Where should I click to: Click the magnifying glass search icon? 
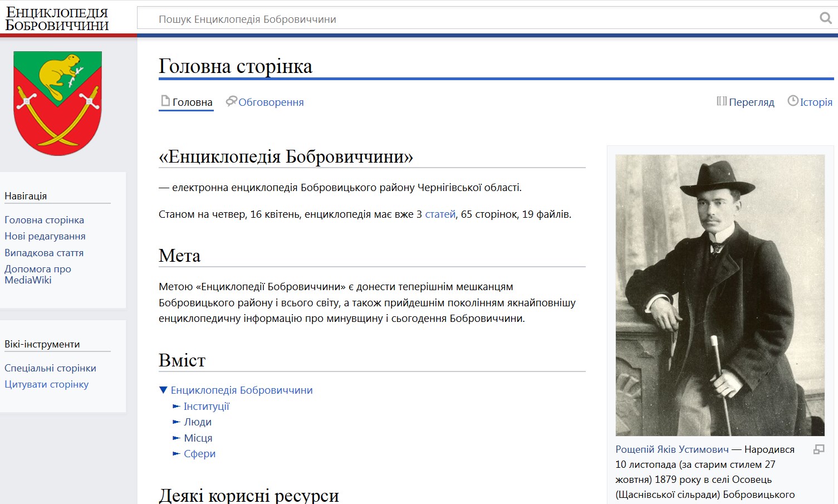pos(825,18)
